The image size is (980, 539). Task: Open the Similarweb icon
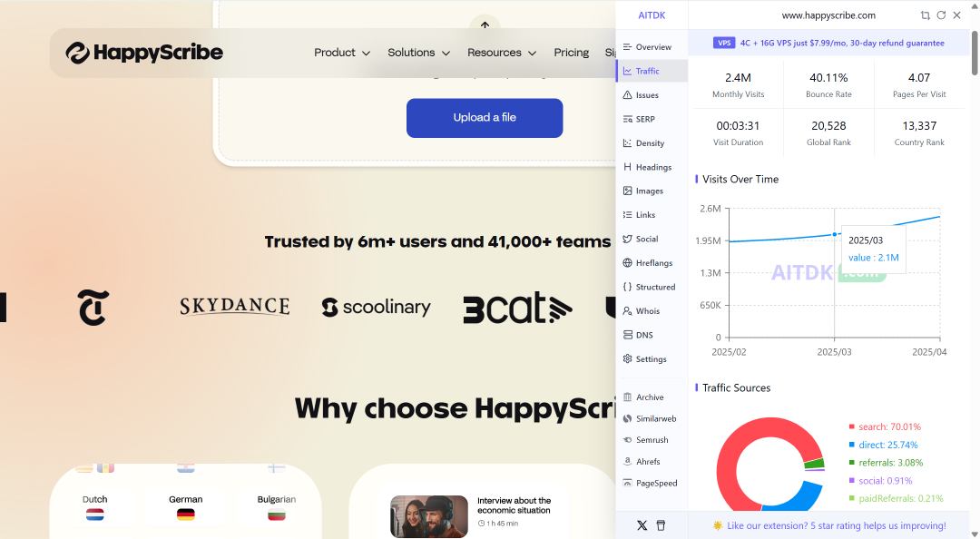click(x=628, y=418)
